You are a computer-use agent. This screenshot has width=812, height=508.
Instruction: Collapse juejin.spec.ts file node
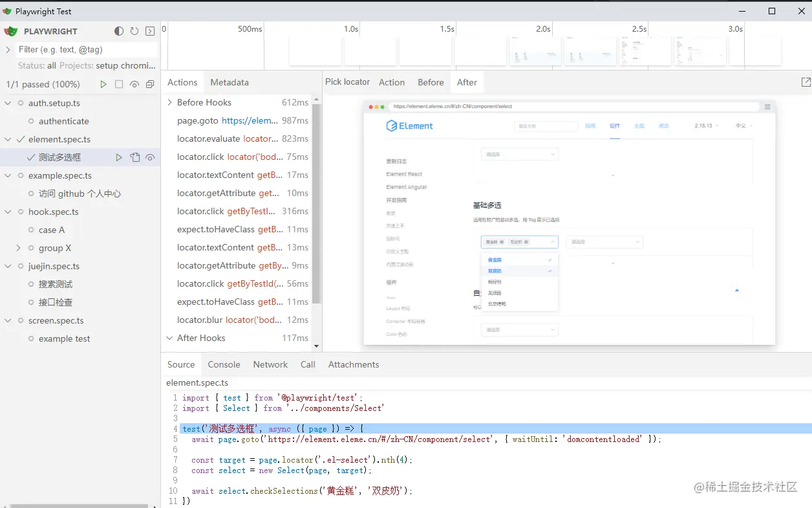point(8,266)
